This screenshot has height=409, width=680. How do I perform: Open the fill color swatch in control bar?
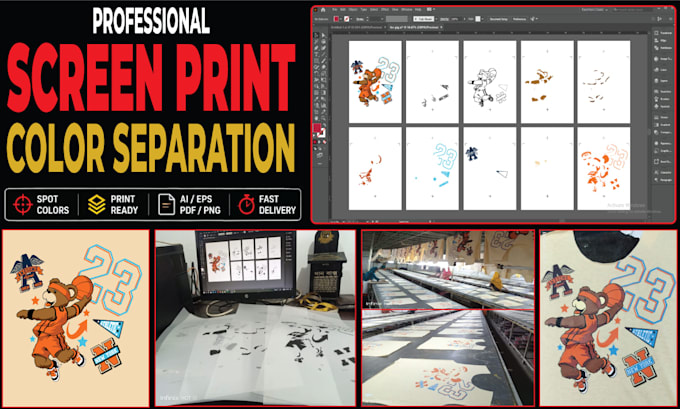pyautogui.click(x=337, y=19)
